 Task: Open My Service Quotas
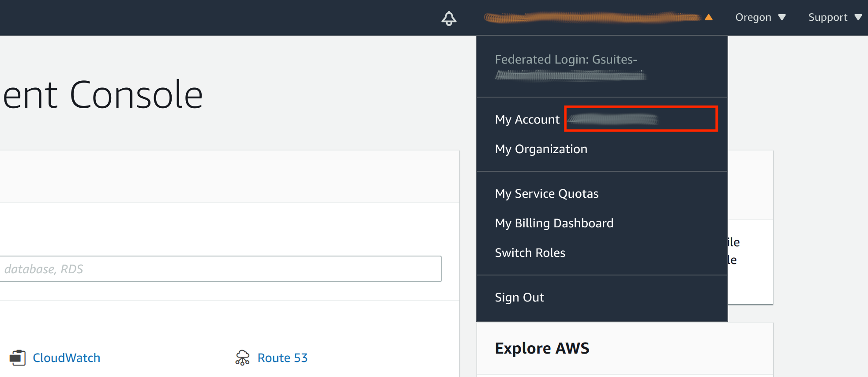tap(547, 193)
